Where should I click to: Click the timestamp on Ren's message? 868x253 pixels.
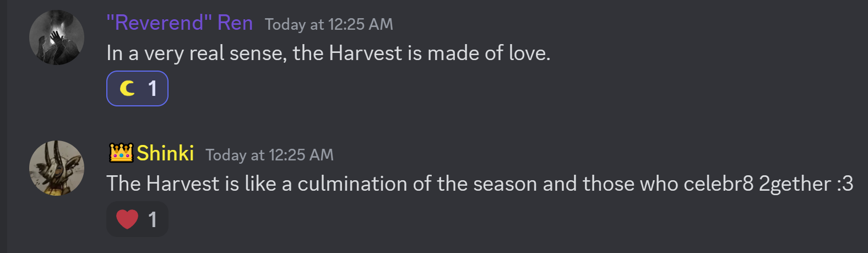coord(329,24)
